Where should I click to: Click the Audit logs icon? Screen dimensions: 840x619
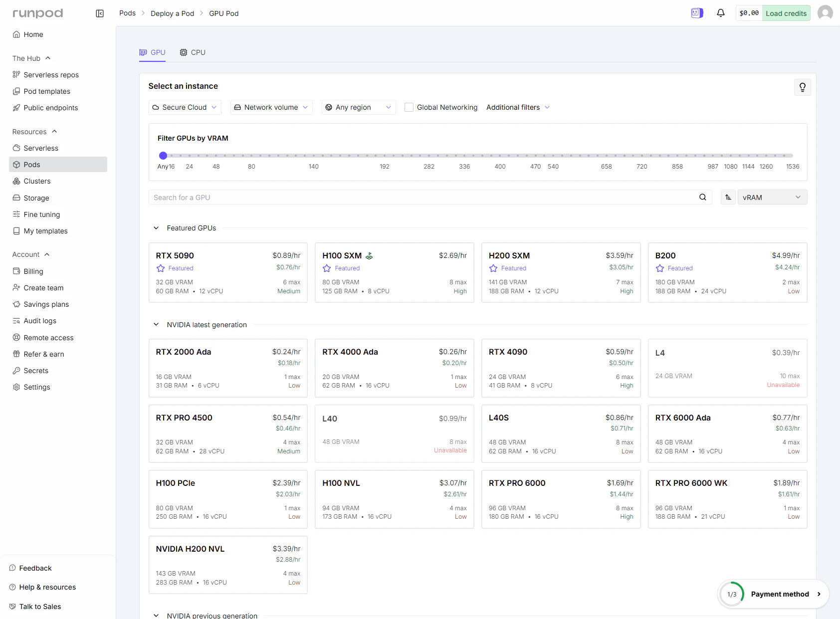coord(16,321)
